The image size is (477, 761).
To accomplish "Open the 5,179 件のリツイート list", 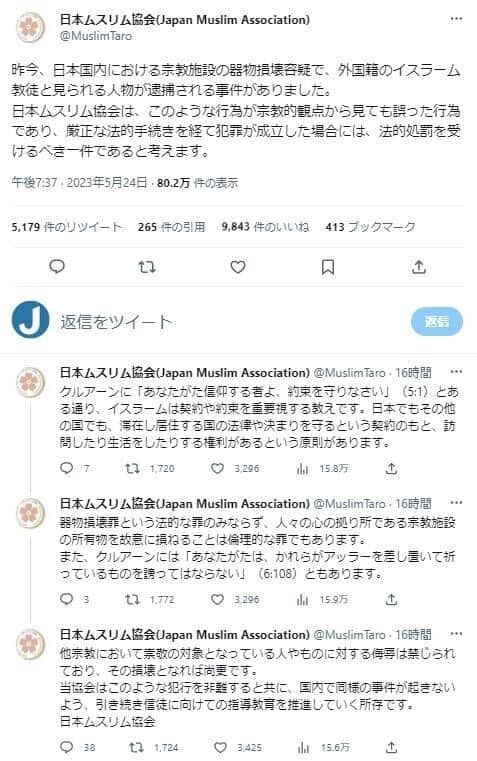I will click(67, 227).
